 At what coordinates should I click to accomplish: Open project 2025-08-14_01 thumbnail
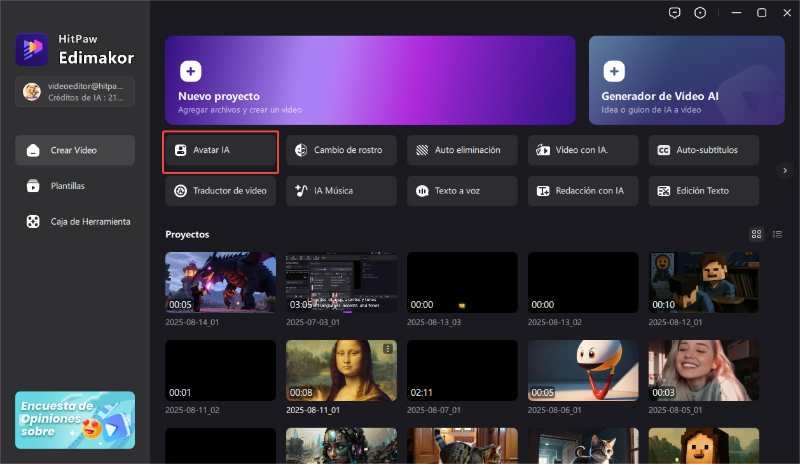point(220,282)
